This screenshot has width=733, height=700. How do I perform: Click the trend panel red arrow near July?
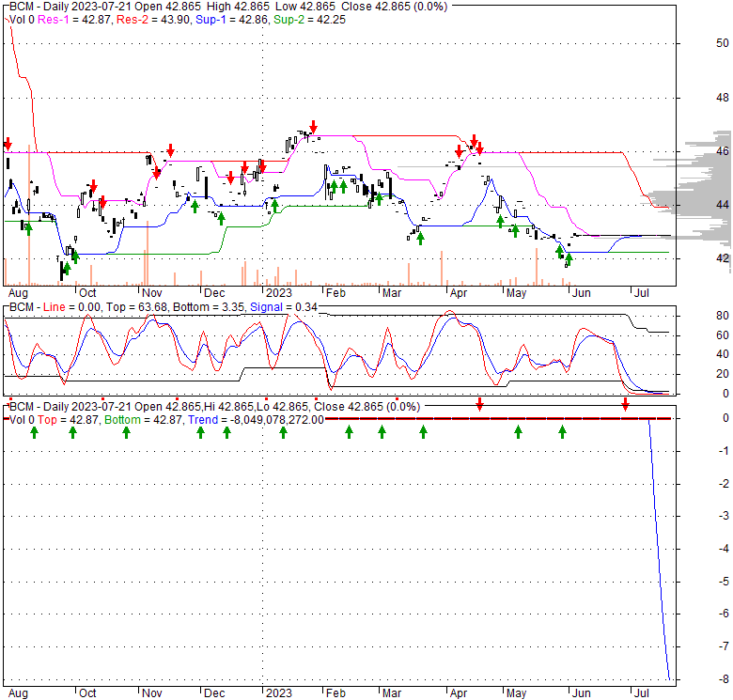626,405
